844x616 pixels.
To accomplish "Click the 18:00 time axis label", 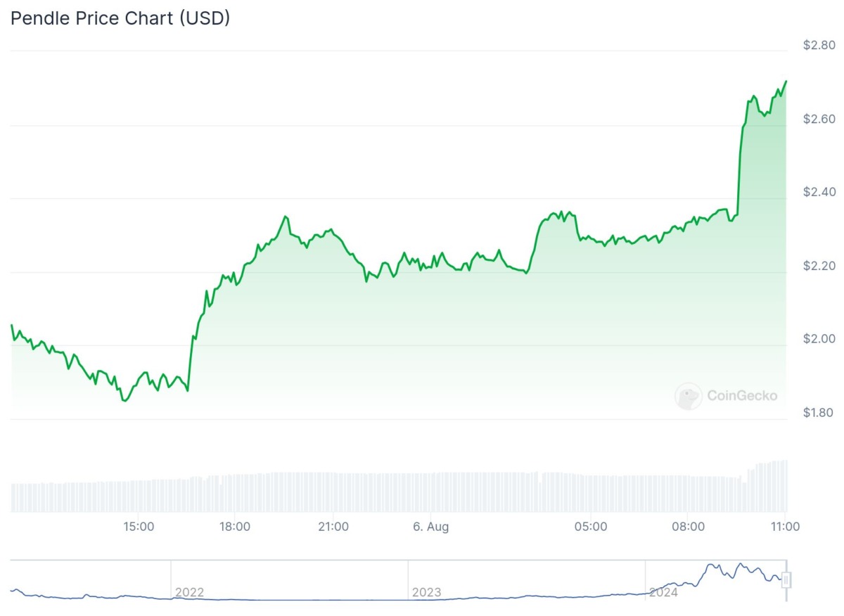I will (x=235, y=526).
